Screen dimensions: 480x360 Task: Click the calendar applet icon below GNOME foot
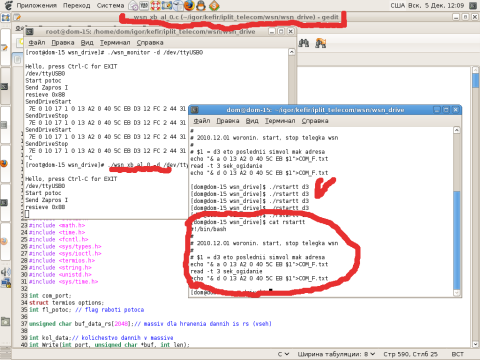pos(5,17)
